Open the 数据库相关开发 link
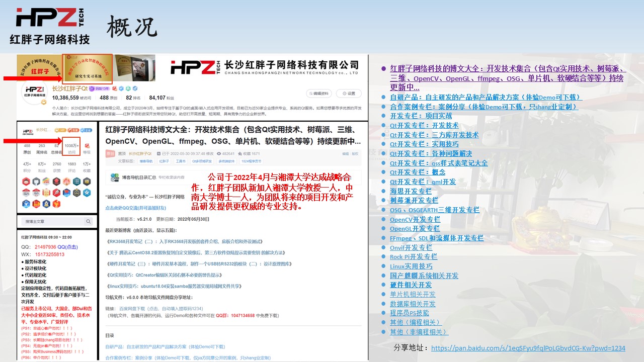 click(x=413, y=304)
